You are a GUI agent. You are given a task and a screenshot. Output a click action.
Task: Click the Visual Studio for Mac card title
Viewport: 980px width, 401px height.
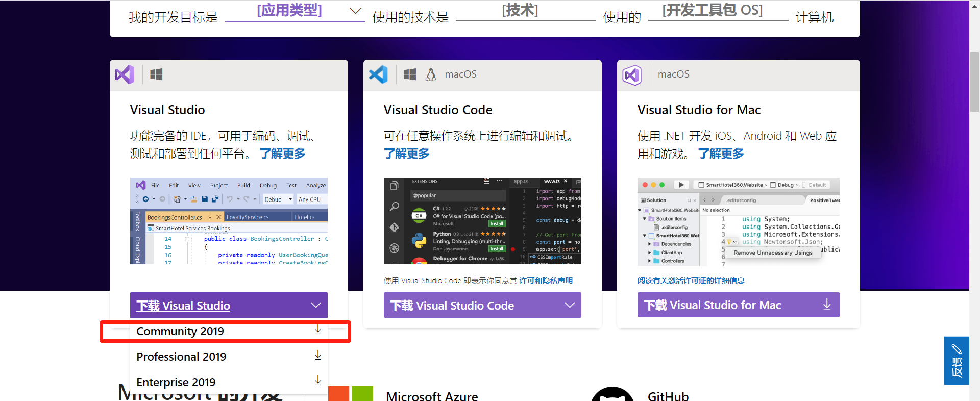point(699,110)
